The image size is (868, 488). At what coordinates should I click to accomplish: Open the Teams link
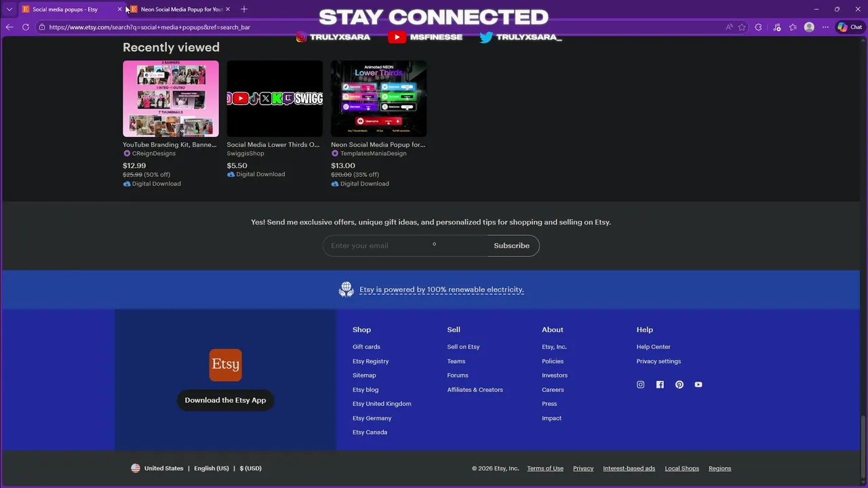pos(456,361)
